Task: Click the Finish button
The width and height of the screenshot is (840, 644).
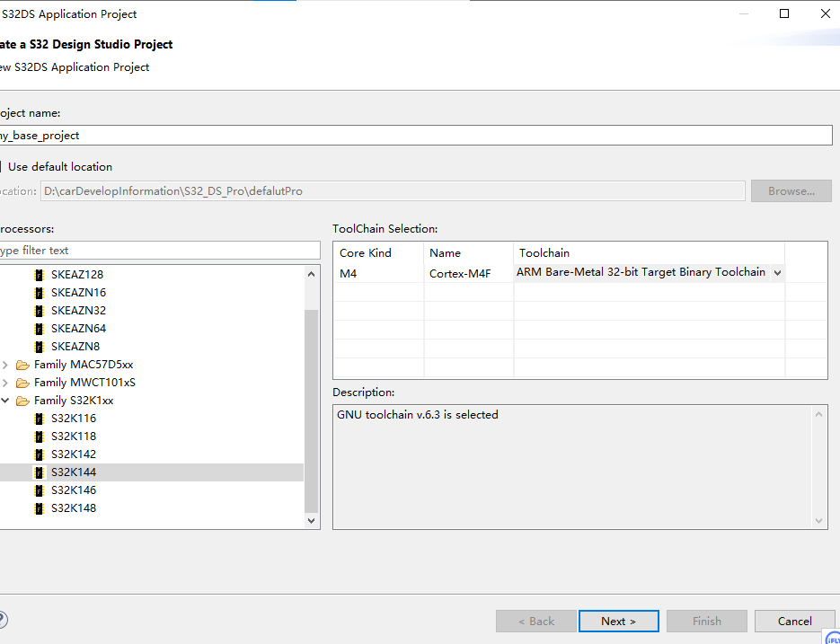Action: coord(707,621)
